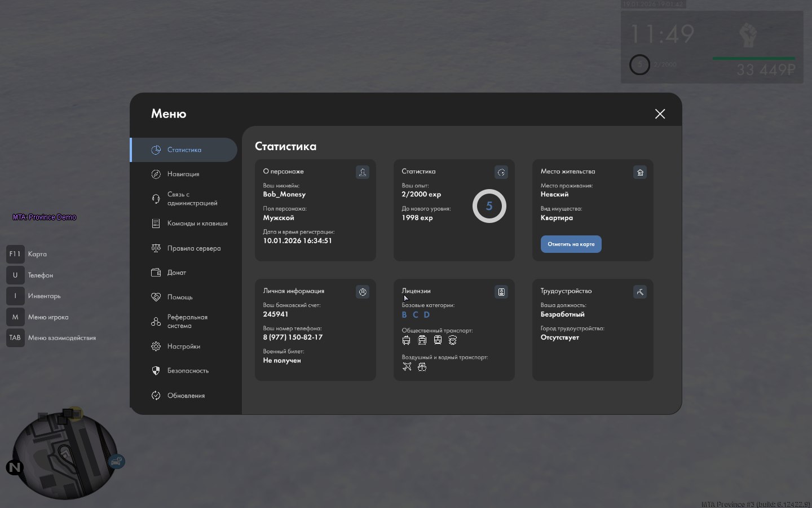Click the I key hint for Инвентарь
This screenshot has height=508, width=812.
(15, 296)
